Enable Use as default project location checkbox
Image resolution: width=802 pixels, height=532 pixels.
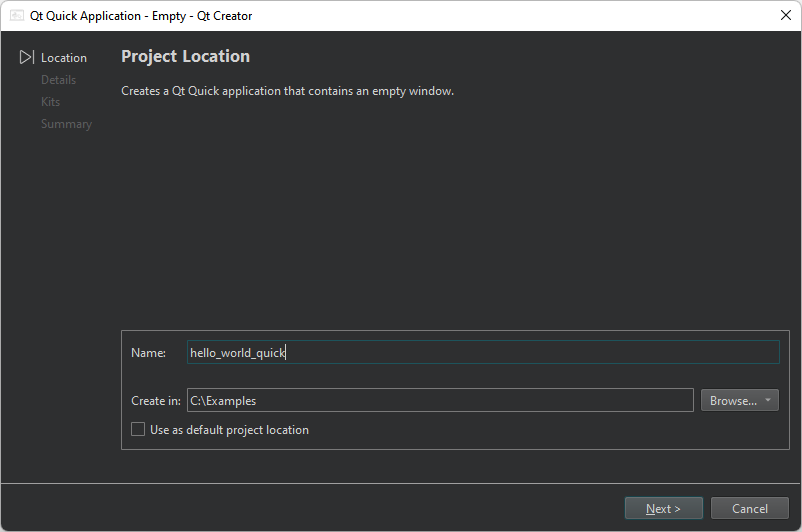click(138, 429)
